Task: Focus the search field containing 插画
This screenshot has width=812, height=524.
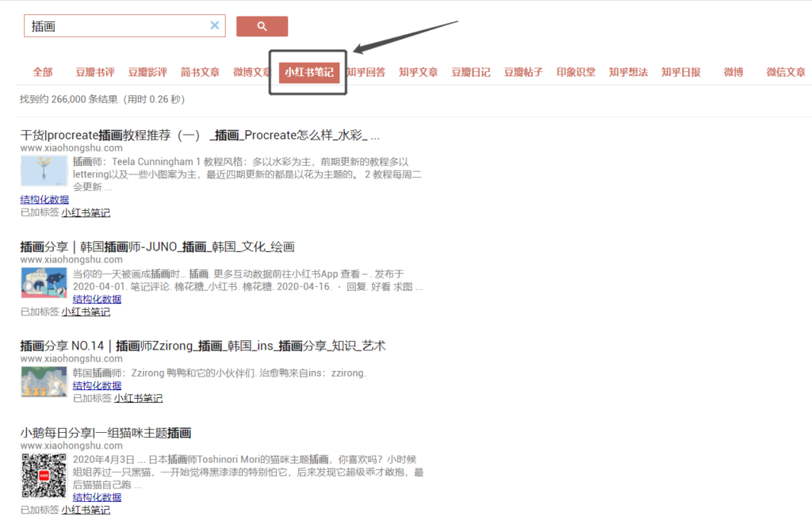Action: click(x=124, y=26)
